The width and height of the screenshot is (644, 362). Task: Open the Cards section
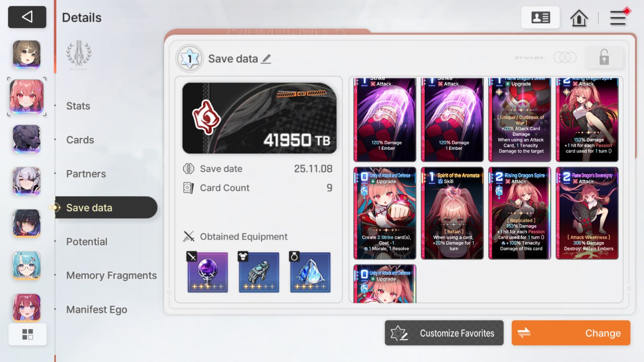pyautogui.click(x=80, y=140)
